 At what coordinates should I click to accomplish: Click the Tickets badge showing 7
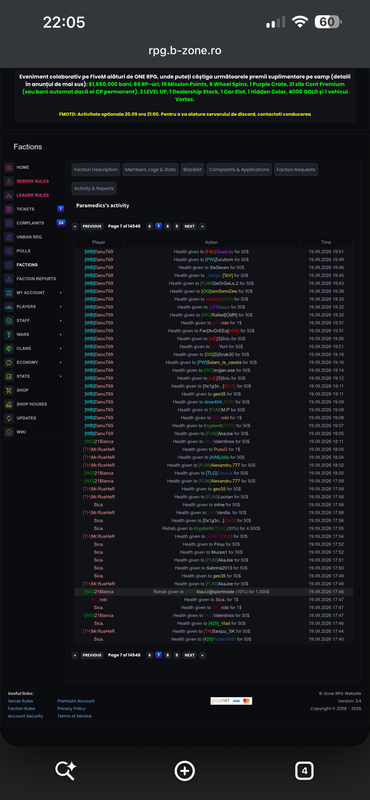pos(61,209)
